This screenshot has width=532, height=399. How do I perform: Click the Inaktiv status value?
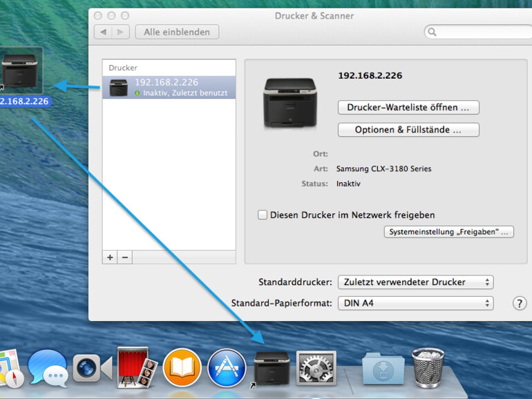(348, 184)
